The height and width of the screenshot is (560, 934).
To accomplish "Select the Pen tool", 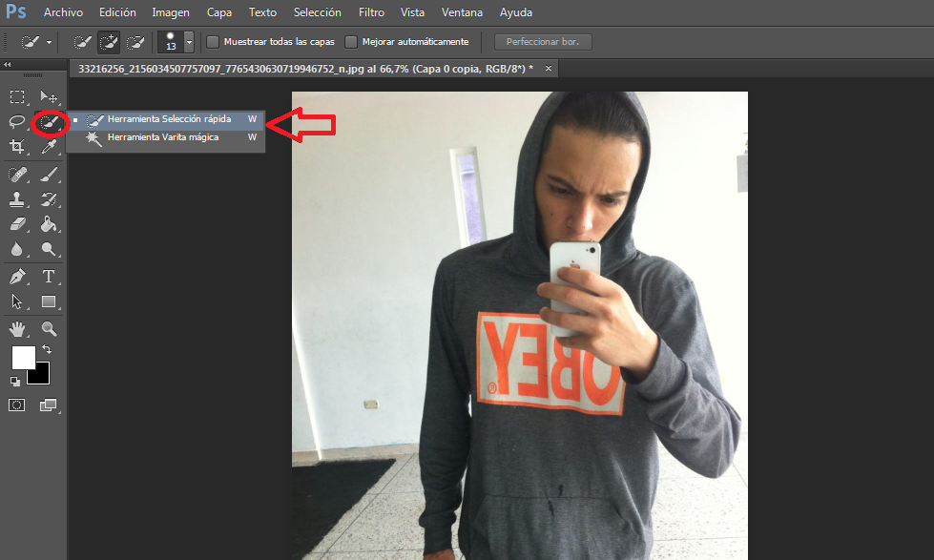I will [x=16, y=277].
